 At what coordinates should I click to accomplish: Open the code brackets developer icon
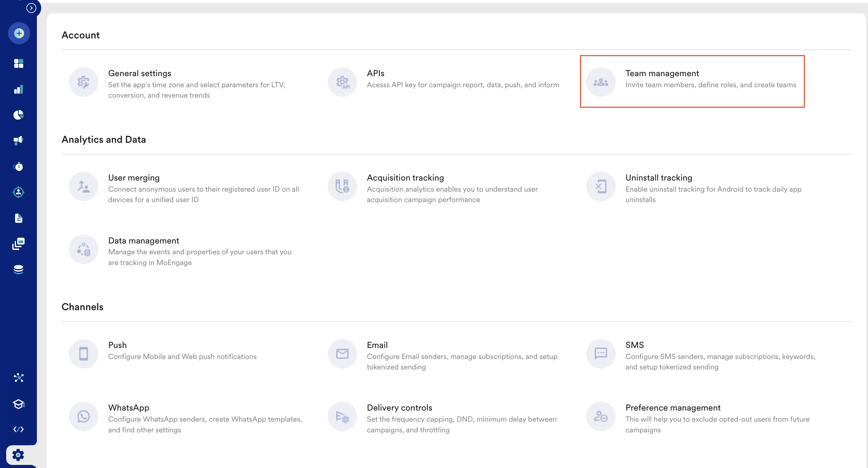tap(18, 429)
